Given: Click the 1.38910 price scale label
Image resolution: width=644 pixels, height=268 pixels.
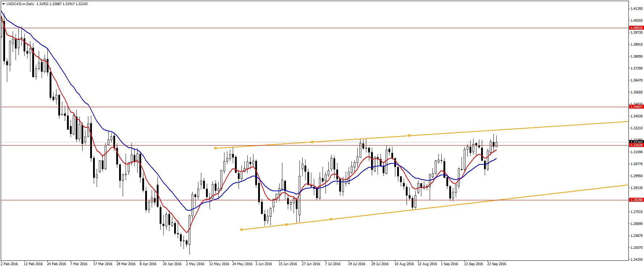Looking at the screenshot, I should pyautogui.click(x=637, y=45).
